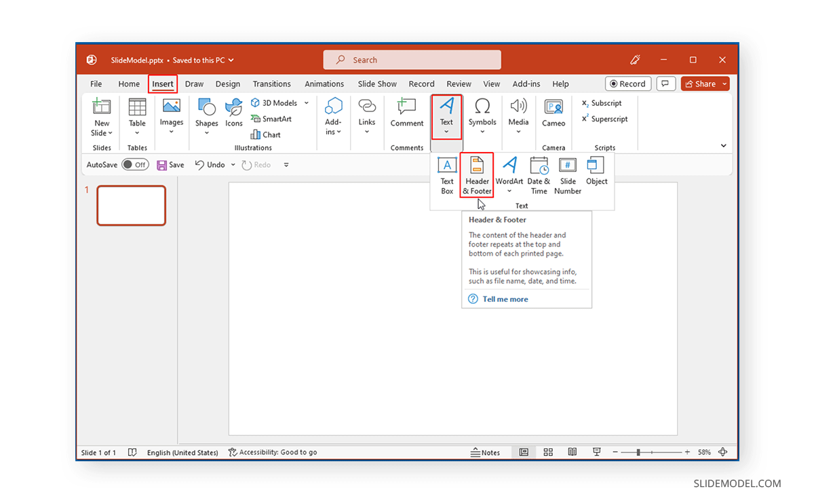This screenshot has width=814, height=504.
Task: Insert SmartArt graphic
Action: point(271,119)
